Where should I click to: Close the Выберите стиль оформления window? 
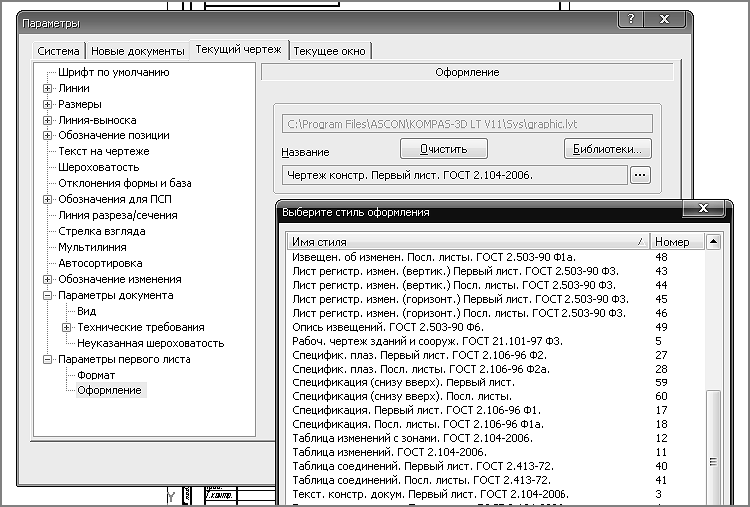click(x=703, y=208)
